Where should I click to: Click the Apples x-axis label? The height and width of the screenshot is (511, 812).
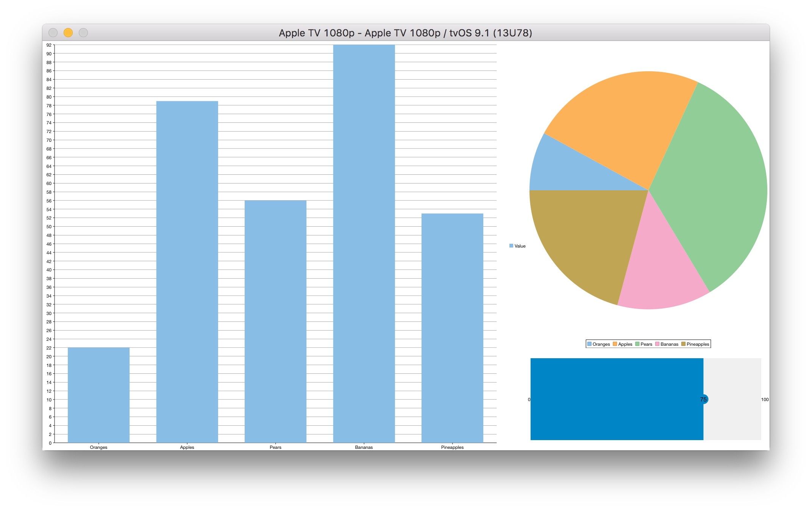187,447
